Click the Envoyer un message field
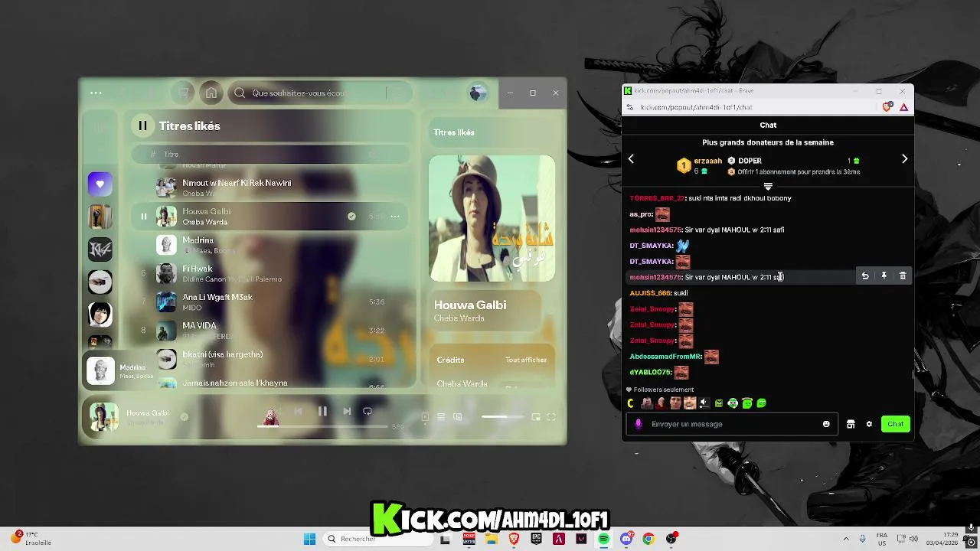Image resolution: width=980 pixels, height=551 pixels. 733,424
